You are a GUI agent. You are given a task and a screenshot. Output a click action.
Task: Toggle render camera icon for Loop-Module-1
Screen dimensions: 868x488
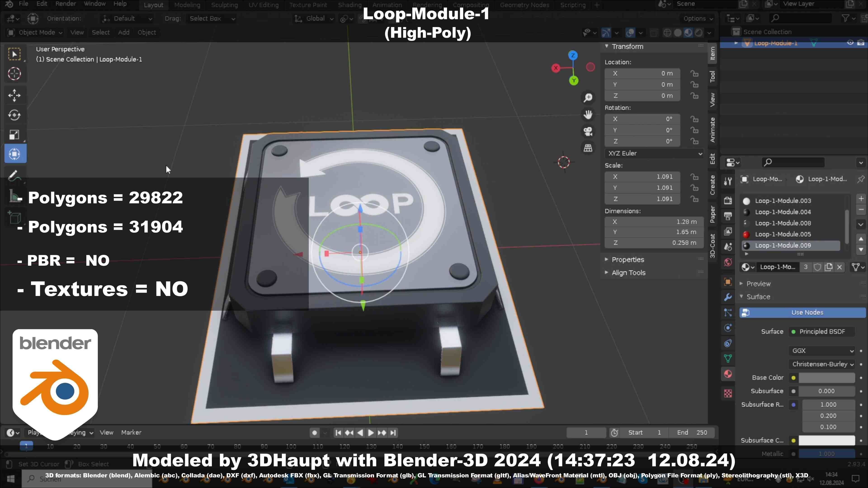point(861,43)
